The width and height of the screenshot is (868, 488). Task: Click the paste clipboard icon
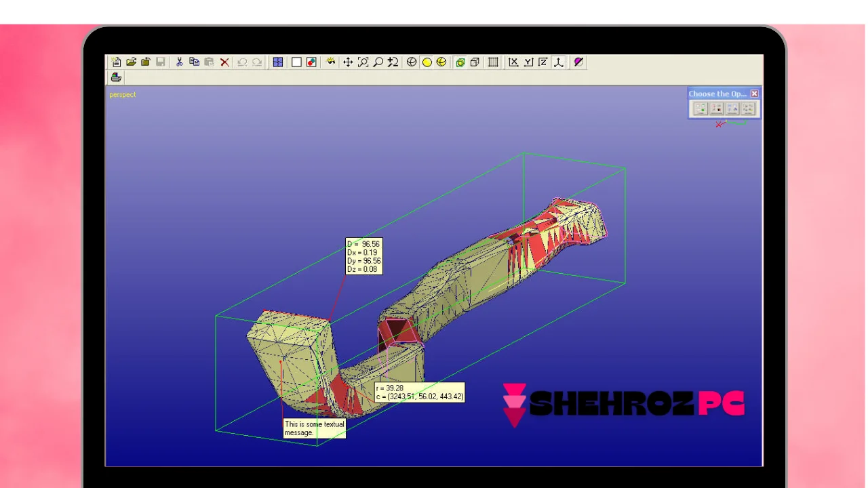(210, 62)
